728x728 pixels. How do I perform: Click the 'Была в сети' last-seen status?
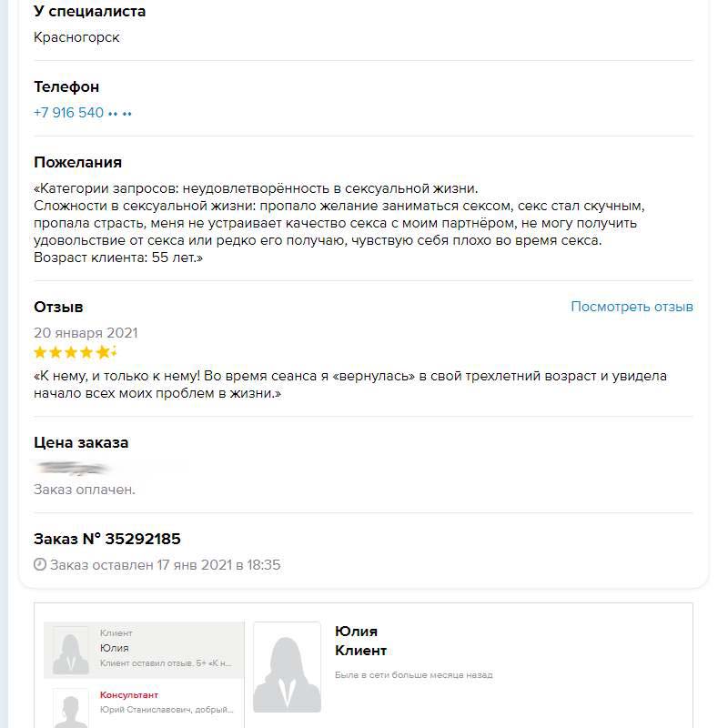click(x=413, y=675)
